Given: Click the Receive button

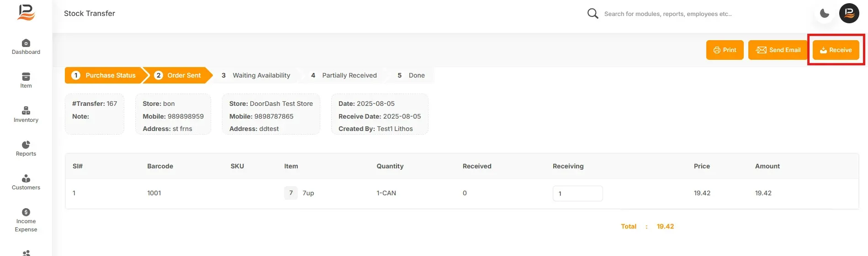Looking at the screenshot, I should (x=836, y=50).
